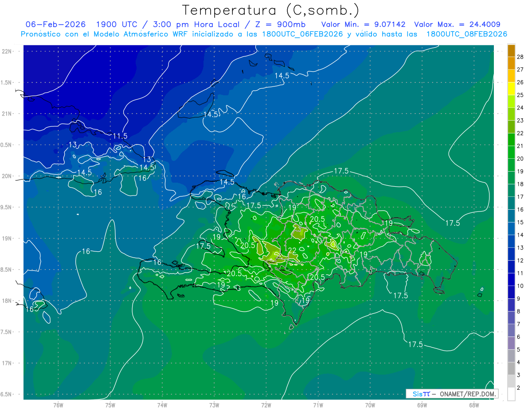Pick the legend swatch between 15 and 16
The width and height of the screenshot is (532, 411).
[x=511, y=216]
